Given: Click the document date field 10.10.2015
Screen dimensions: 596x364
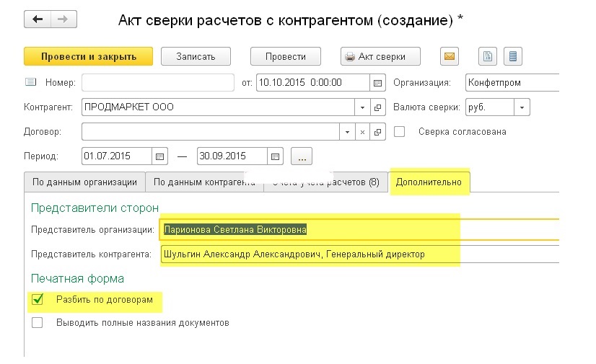Looking at the screenshot, I should coord(313,83).
